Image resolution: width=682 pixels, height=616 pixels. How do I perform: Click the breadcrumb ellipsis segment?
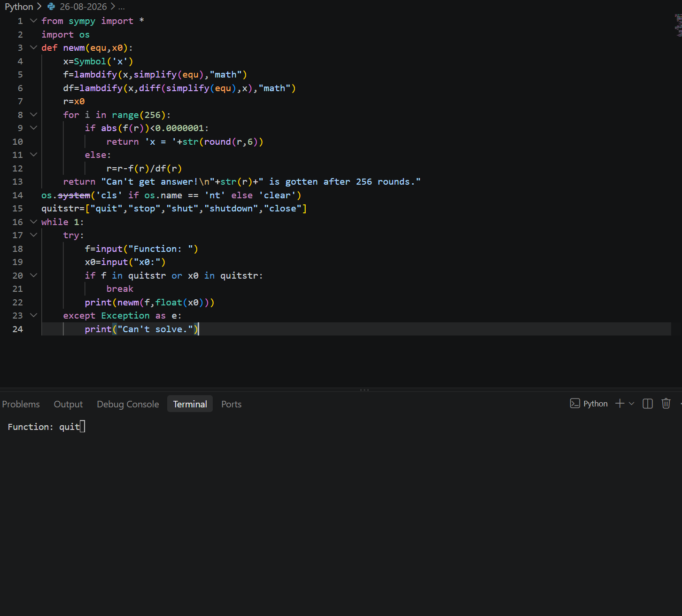pos(122,7)
